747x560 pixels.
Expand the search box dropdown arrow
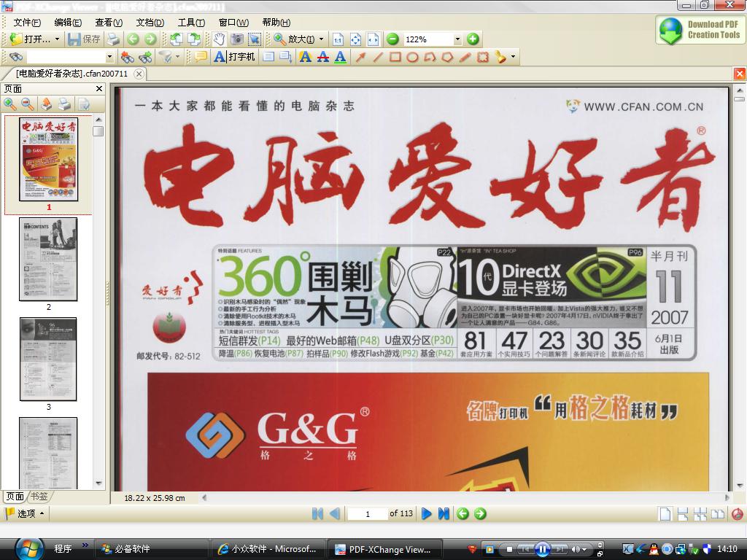pos(109,57)
